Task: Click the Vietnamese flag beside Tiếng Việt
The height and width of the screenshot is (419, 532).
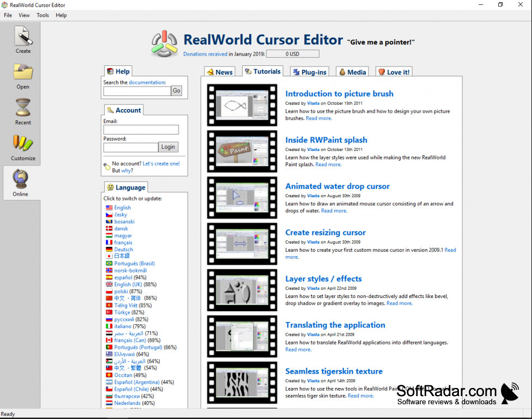Action: 109,305
